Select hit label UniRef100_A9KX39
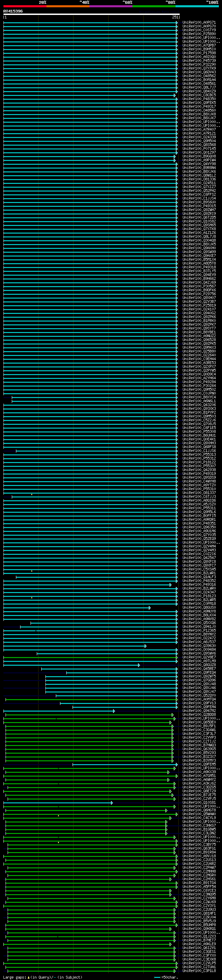The height and width of the screenshot is (980, 222). click(x=199, y=772)
